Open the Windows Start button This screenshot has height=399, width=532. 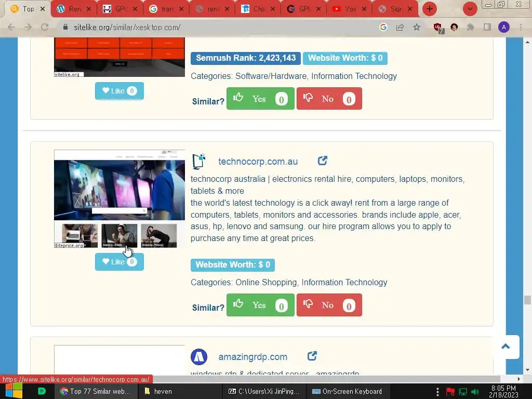14,391
